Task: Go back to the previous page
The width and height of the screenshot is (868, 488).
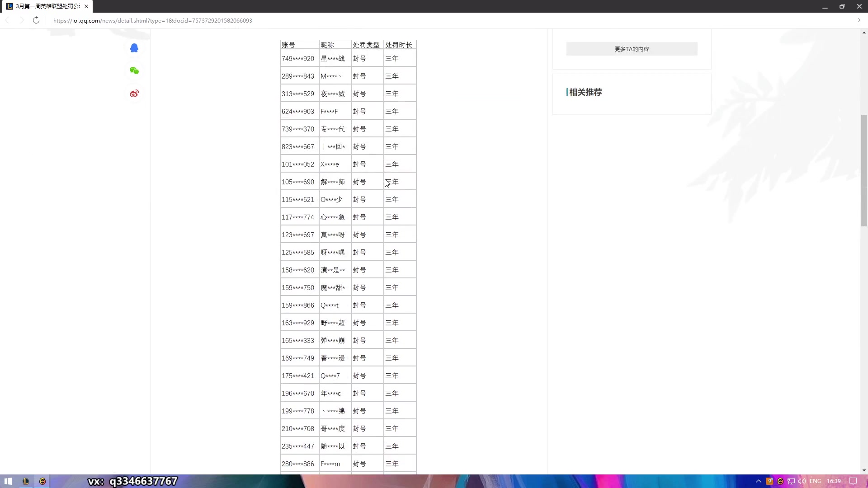Action: (7, 20)
